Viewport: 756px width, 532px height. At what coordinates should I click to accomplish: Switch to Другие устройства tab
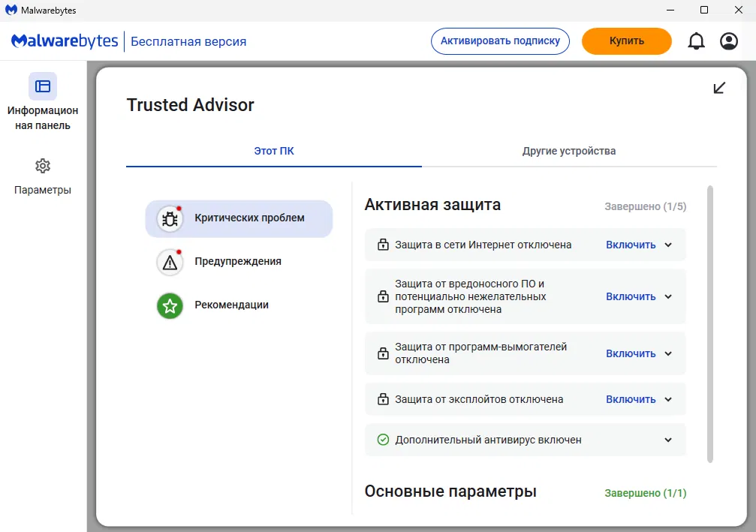[569, 151]
